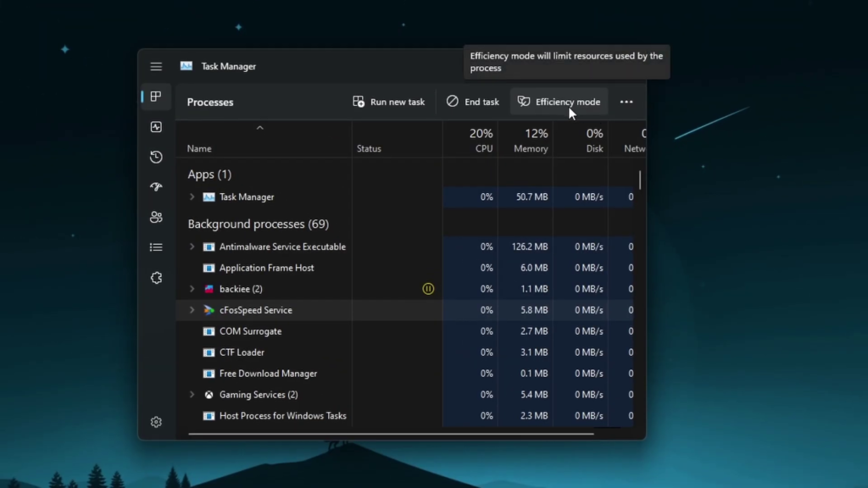Open the Services page in sidebar
This screenshot has width=868, height=488.
(x=156, y=278)
